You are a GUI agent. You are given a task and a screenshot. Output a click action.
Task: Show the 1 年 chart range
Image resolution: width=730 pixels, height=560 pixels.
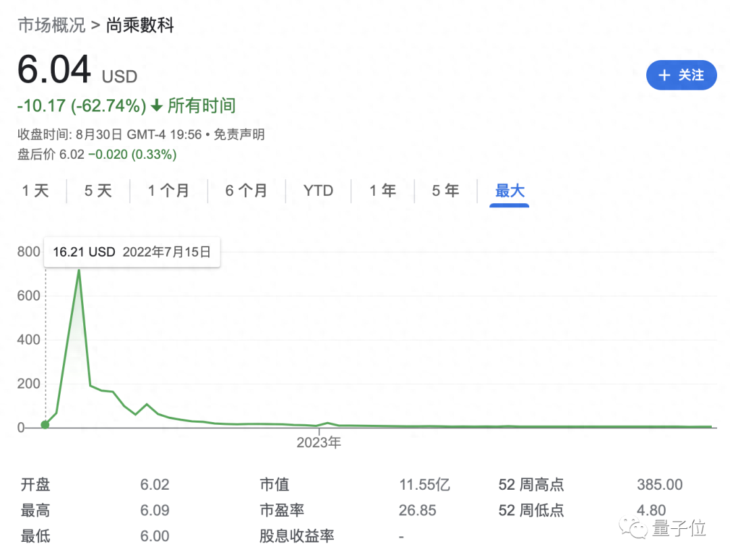click(x=383, y=191)
